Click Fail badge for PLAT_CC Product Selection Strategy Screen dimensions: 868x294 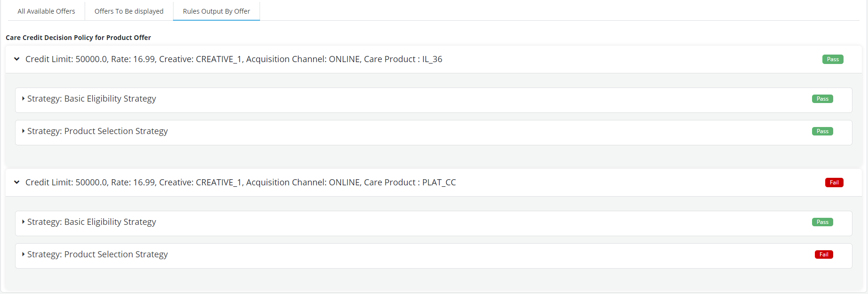(x=823, y=254)
